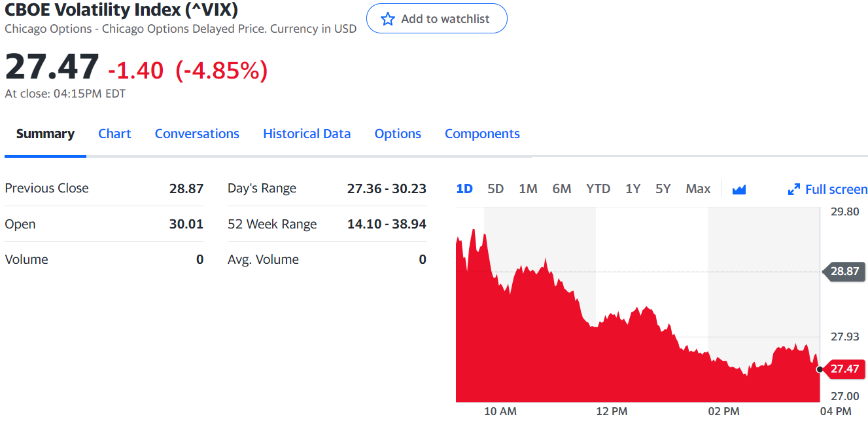Click the 27.47 current price chart marker
This screenshot has width=868, height=421.
coord(844,369)
